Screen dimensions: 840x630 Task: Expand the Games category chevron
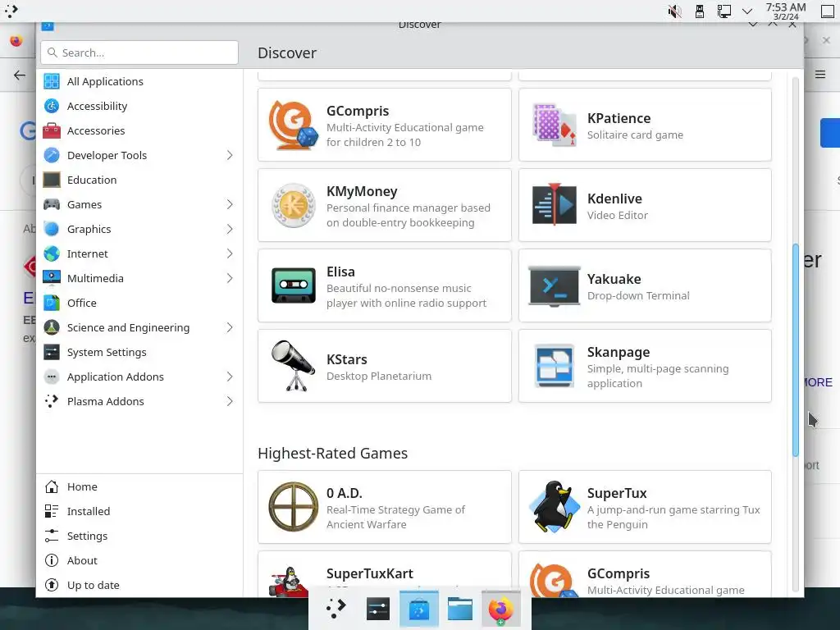pos(230,204)
